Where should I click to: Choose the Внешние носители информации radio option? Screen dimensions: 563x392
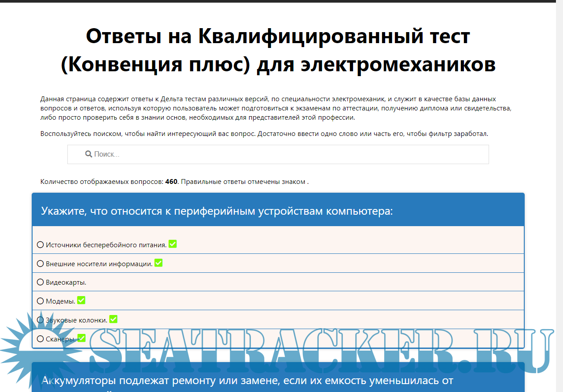pos(40,264)
